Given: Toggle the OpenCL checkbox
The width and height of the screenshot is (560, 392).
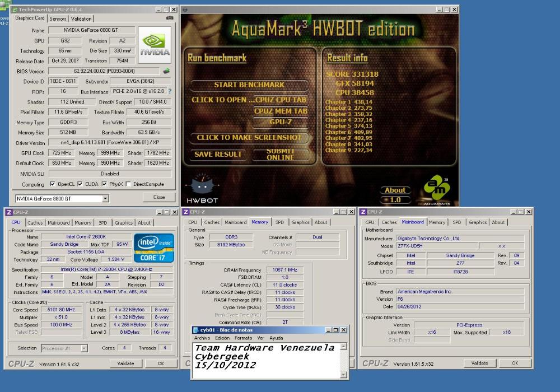Looking at the screenshot, I should (x=53, y=184).
